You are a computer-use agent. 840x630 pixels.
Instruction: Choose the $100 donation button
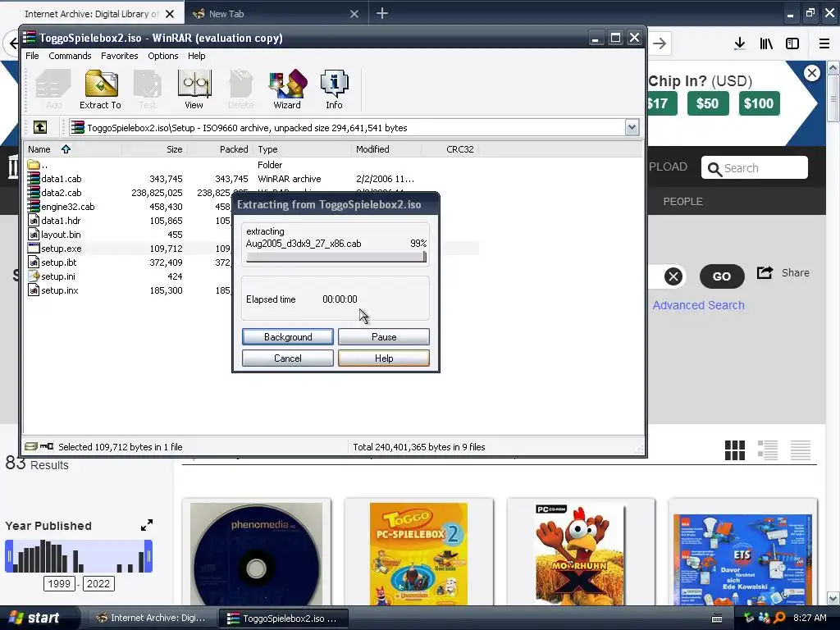tap(759, 103)
